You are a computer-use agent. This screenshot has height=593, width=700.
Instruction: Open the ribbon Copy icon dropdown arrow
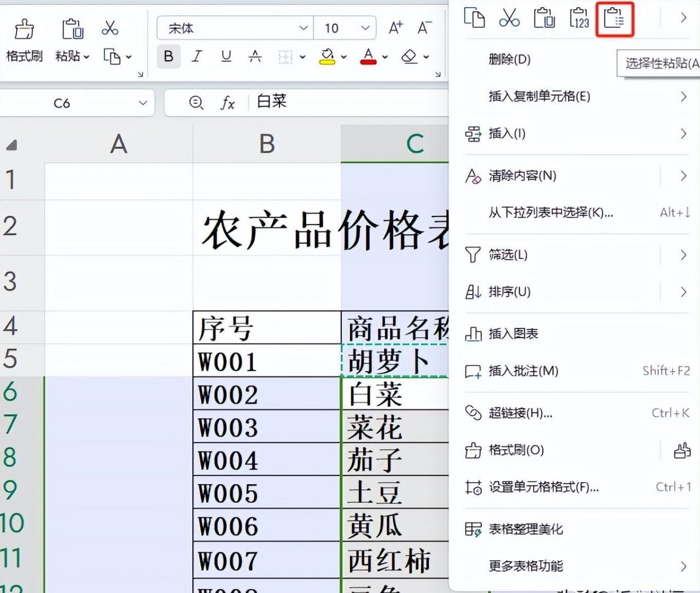click(129, 57)
